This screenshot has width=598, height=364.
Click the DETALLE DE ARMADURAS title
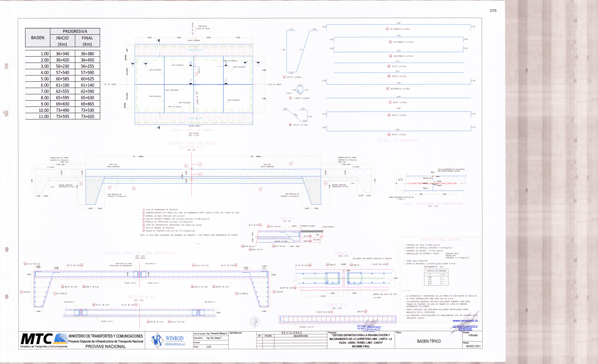point(398,140)
